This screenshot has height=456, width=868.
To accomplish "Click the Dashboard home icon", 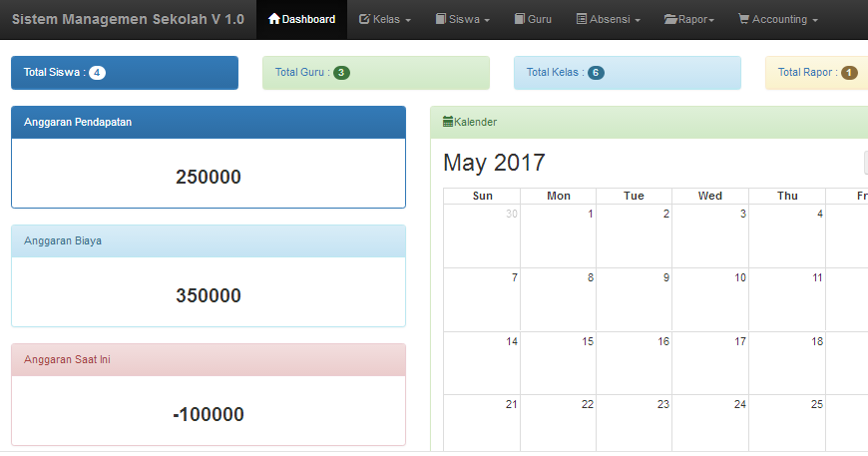I will click(x=274, y=19).
